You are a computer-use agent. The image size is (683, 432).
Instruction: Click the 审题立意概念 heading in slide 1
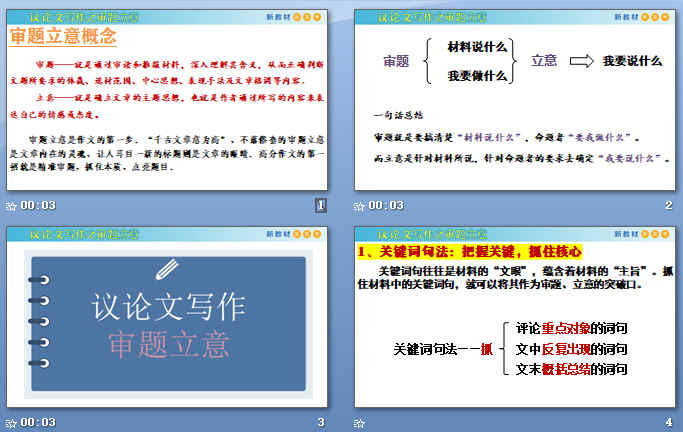click(63, 36)
